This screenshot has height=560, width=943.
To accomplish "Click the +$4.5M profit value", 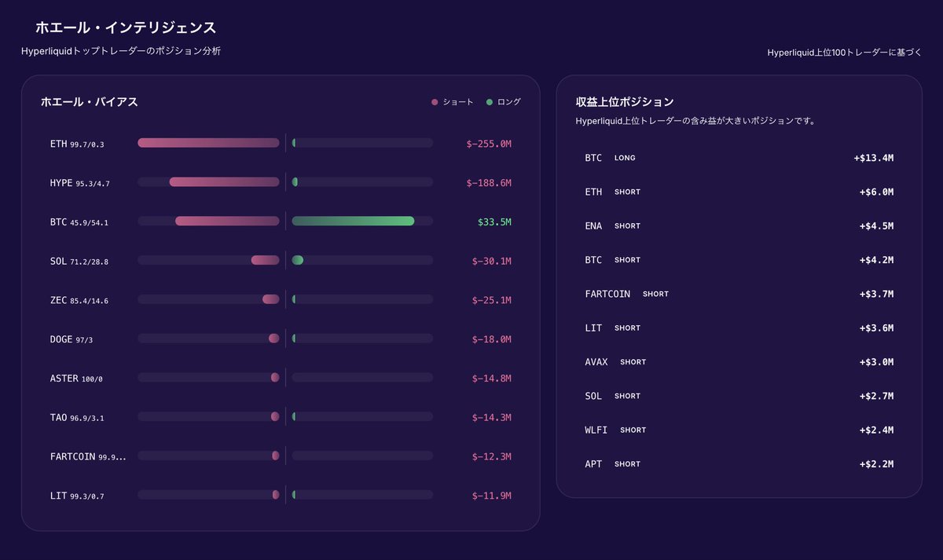I will coord(877,226).
